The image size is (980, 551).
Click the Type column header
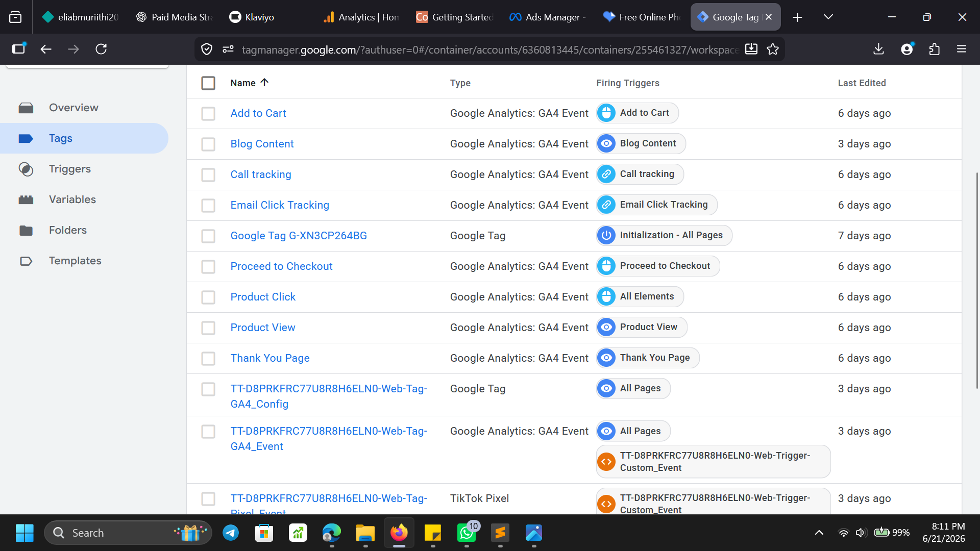[460, 83]
